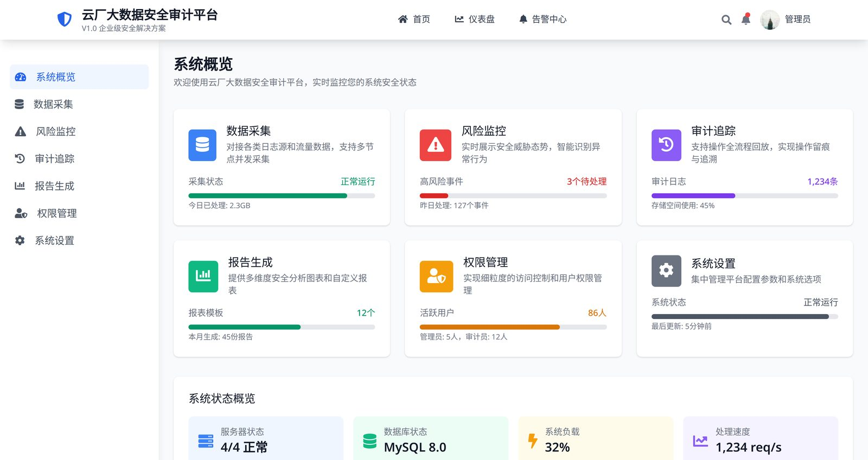Click the 处理速度 line chart icon
Screen dimensions: 868x460
click(700, 441)
